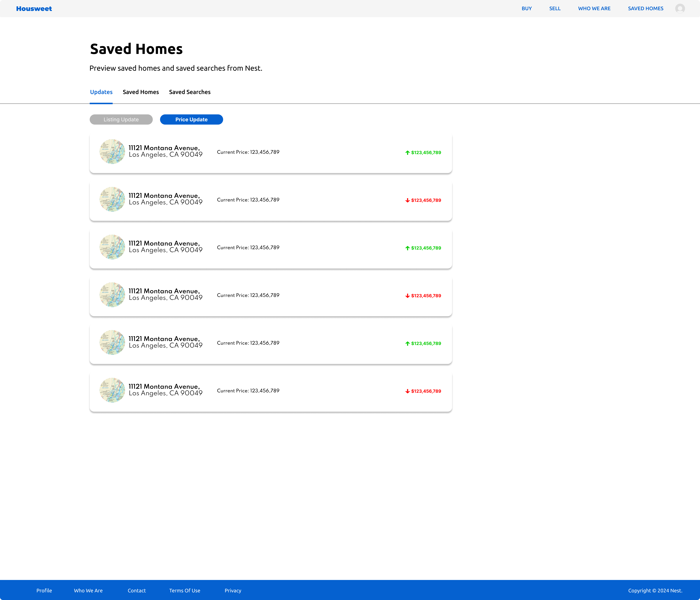Click the Housweet logo
Screen dimensions: 700x600
(34, 8)
